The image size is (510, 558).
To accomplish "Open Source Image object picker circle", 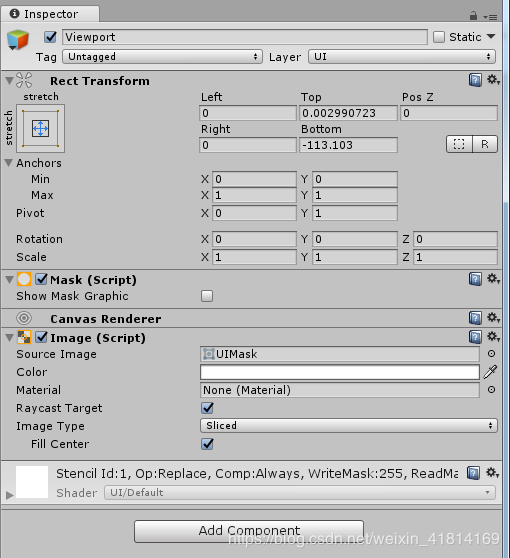I will pyautogui.click(x=491, y=354).
